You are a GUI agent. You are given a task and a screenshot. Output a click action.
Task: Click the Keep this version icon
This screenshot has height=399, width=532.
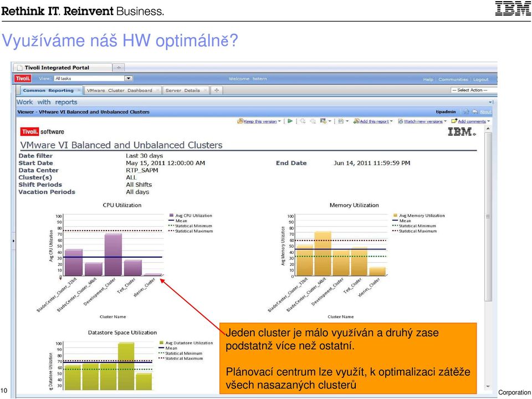pyautogui.click(x=240, y=121)
